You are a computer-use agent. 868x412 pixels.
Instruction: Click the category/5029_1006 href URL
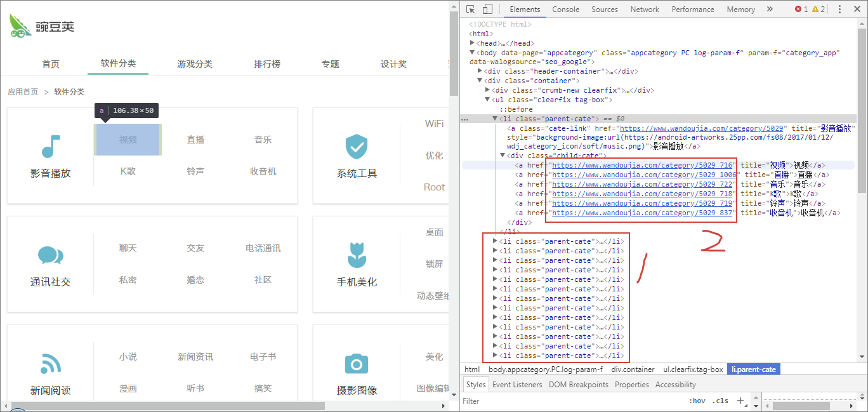(644, 175)
